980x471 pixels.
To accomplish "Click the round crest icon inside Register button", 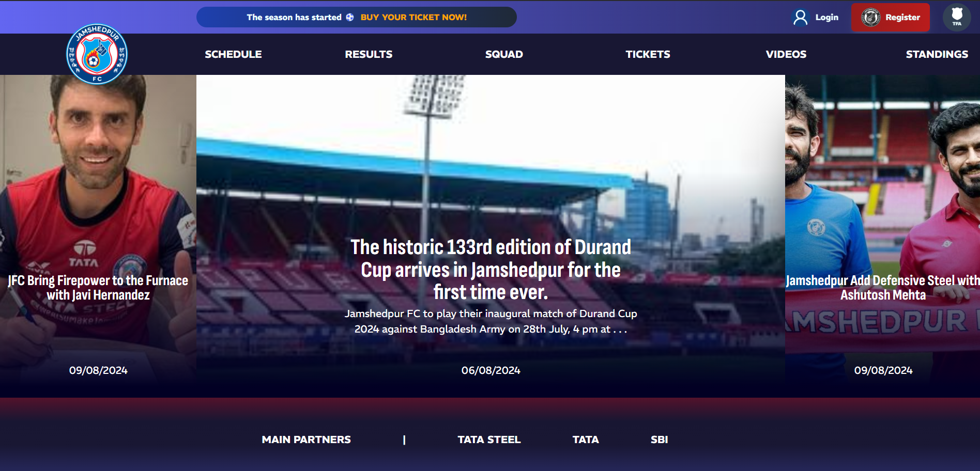I will [x=871, y=18].
